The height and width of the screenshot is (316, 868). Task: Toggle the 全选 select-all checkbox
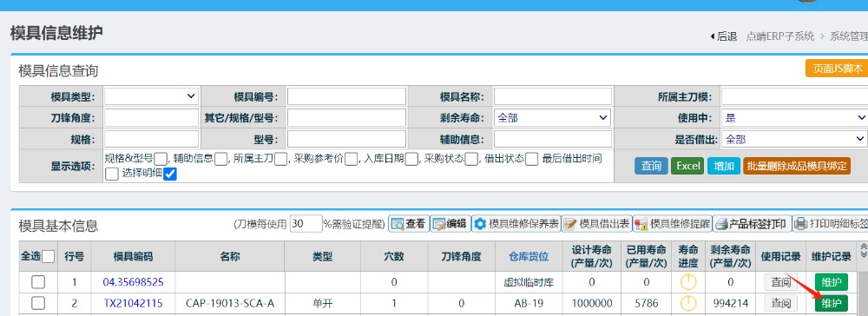pyautogui.click(x=48, y=256)
